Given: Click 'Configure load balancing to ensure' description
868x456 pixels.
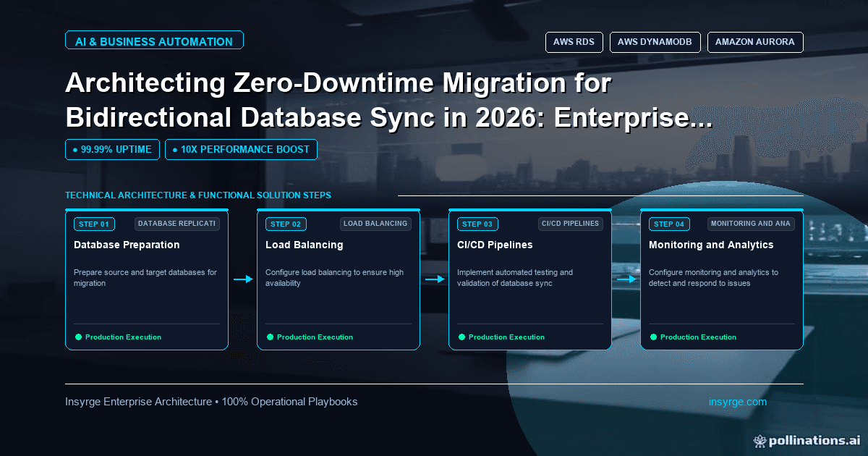Looking at the screenshot, I should click(334, 278).
